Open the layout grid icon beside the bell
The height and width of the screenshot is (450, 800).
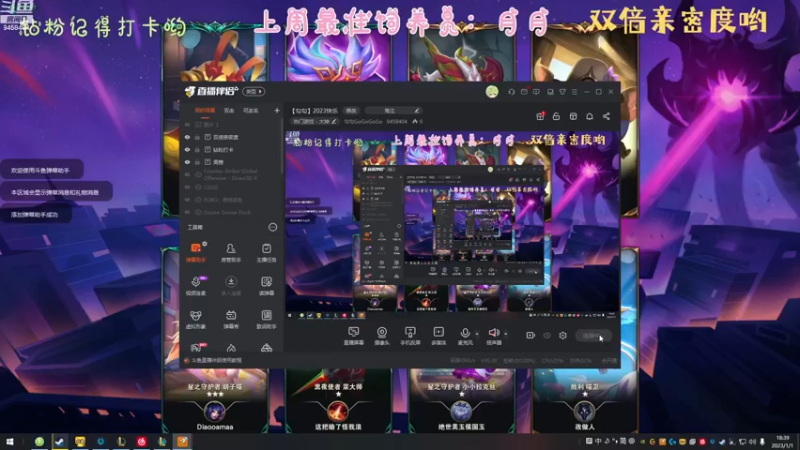[573, 116]
